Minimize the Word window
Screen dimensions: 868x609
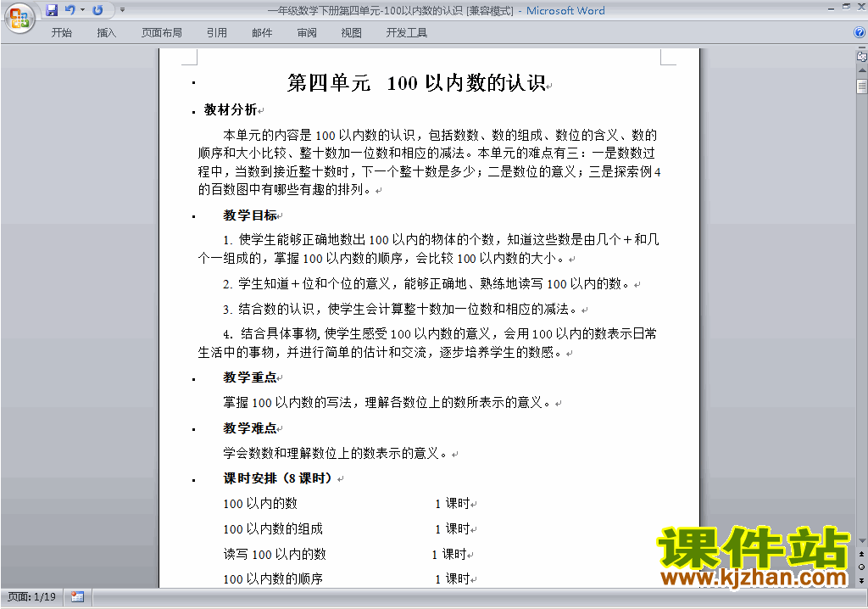click(831, 8)
